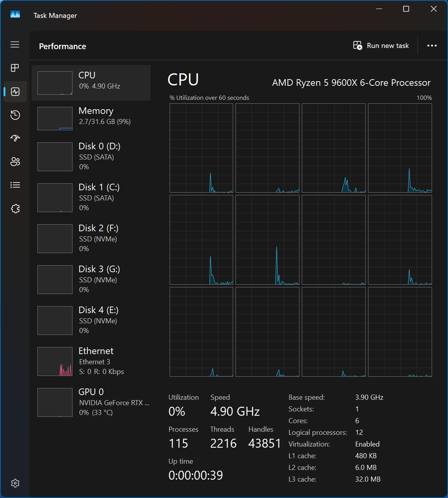The height and width of the screenshot is (498, 448).
Task: Click Virtualization value Enabled
Action: [367, 444]
